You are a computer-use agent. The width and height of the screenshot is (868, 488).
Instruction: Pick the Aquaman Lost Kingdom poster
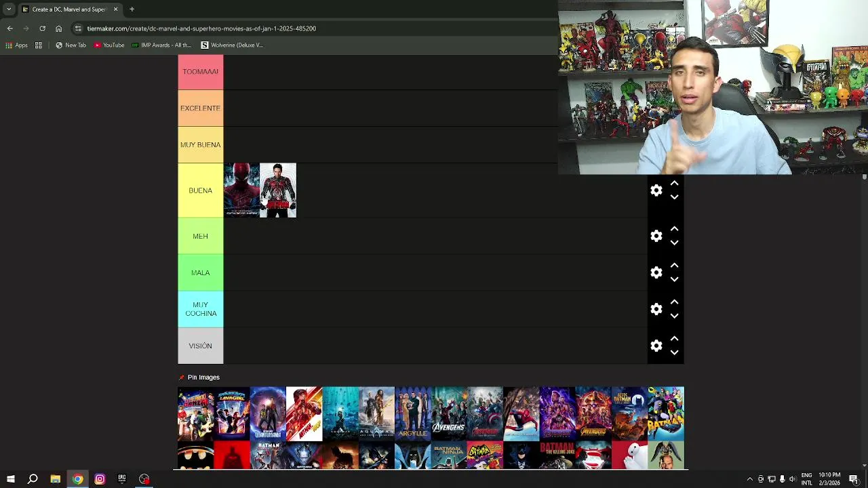click(376, 413)
